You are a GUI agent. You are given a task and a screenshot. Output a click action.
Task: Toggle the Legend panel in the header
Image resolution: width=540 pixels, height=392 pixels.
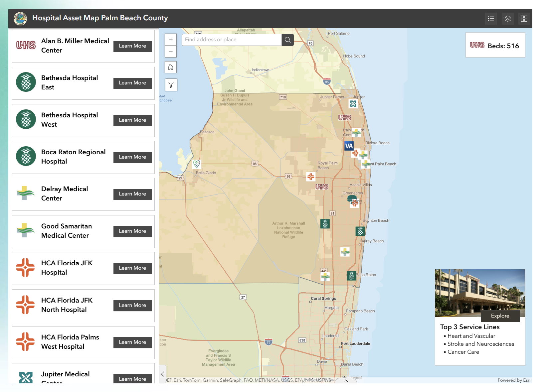(491, 19)
